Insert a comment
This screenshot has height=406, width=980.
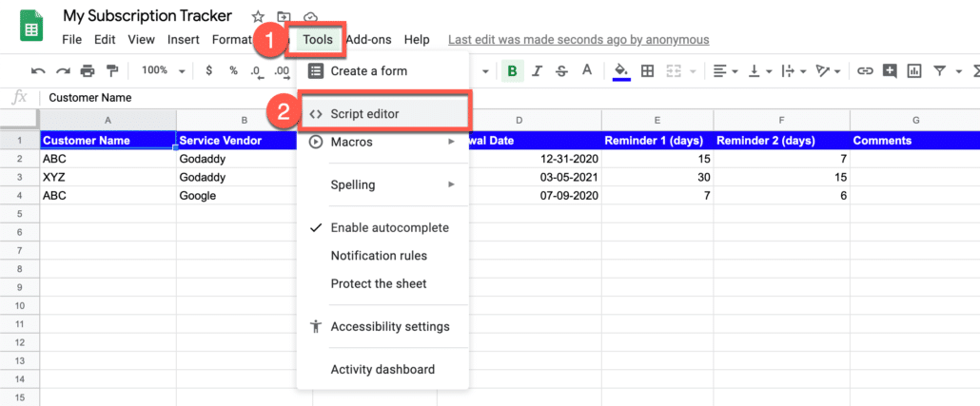point(890,71)
